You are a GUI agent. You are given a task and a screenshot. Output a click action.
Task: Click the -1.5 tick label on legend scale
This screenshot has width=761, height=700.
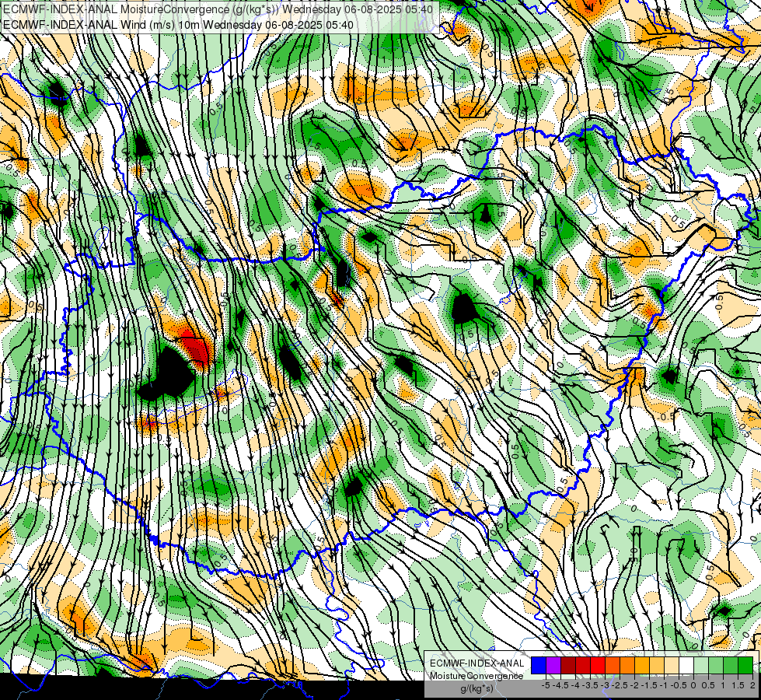[649, 685]
